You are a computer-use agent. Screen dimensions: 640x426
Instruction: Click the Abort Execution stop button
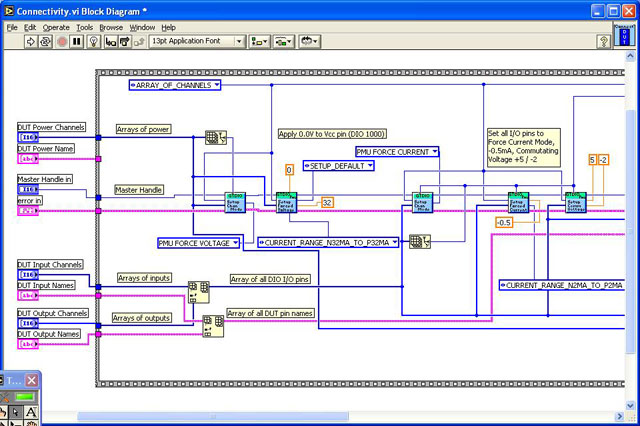[x=62, y=41]
